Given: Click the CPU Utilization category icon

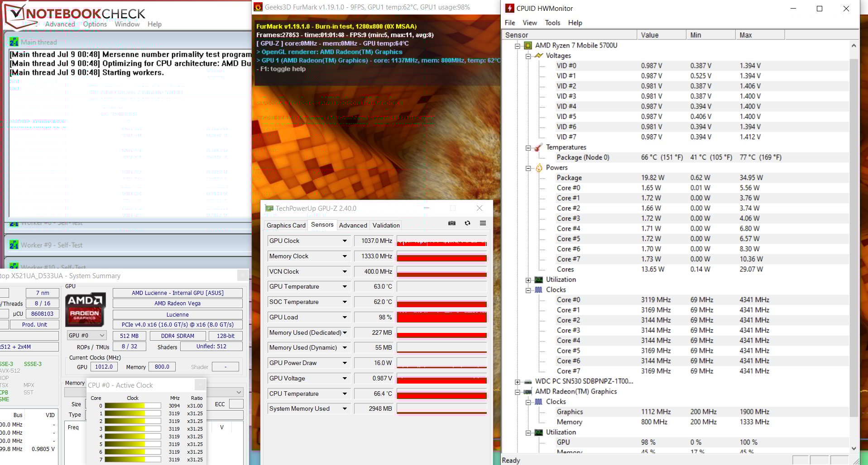Looking at the screenshot, I should tap(538, 280).
